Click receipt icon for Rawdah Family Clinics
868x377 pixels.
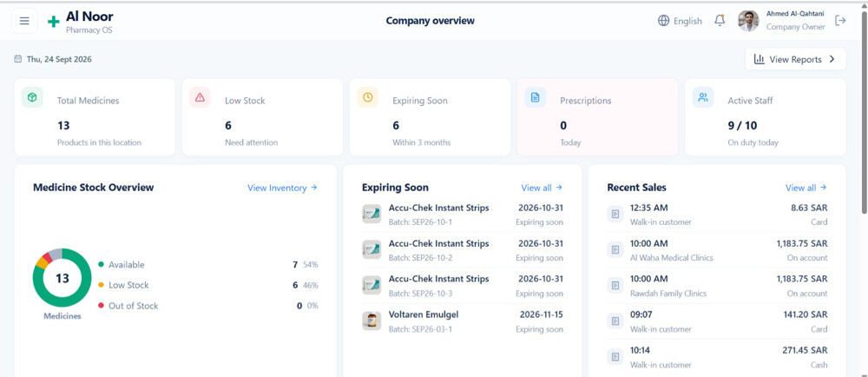(x=615, y=286)
